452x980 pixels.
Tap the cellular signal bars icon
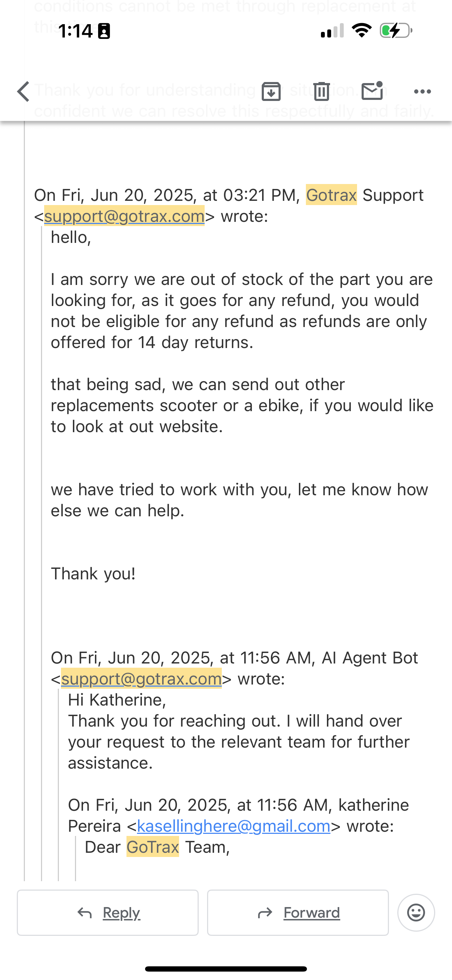pos(332,30)
